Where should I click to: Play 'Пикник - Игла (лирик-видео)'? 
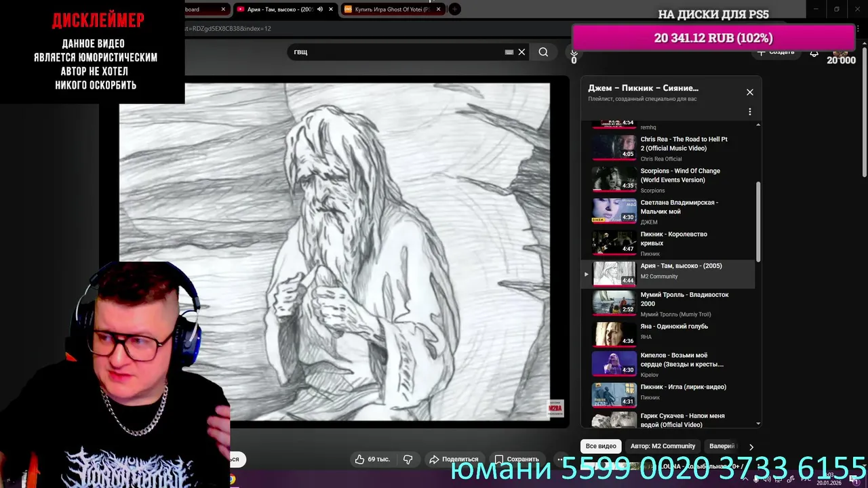[x=683, y=387]
